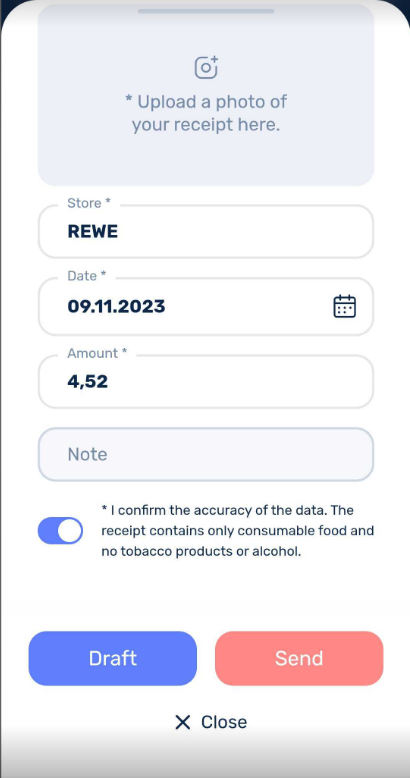Click the 'Upload a photo of your receipt' text
This screenshot has height=778, width=410.
205,113
